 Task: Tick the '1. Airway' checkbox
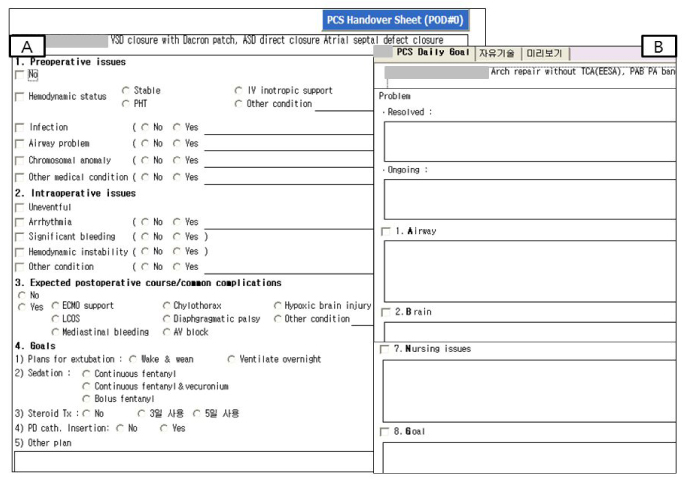[x=385, y=231]
